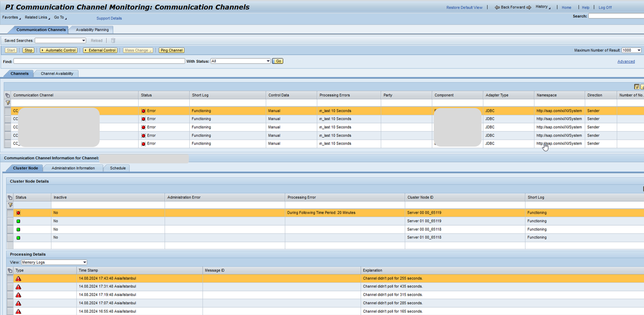Open the Administration Information tab

click(73, 168)
